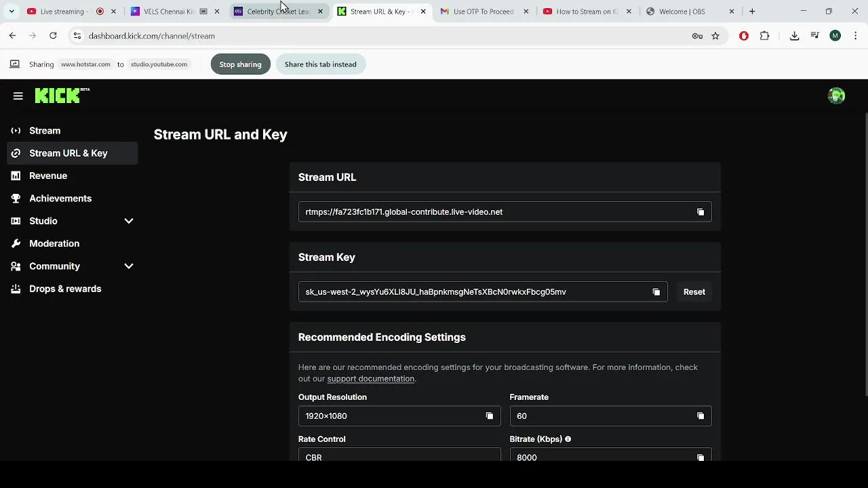Bookmark this page with the star icon
This screenshot has height=488, width=868.
pyautogui.click(x=715, y=36)
